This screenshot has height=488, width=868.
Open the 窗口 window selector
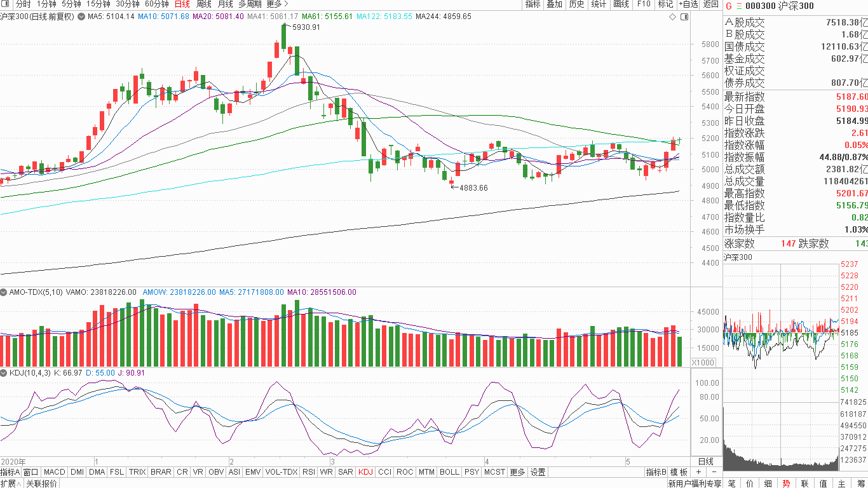(x=31, y=472)
